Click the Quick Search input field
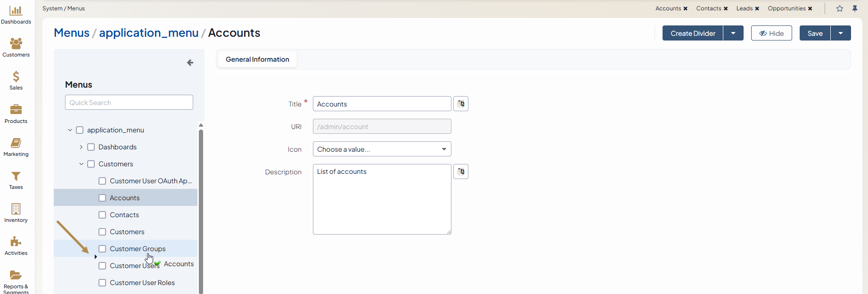 click(x=129, y=103)
